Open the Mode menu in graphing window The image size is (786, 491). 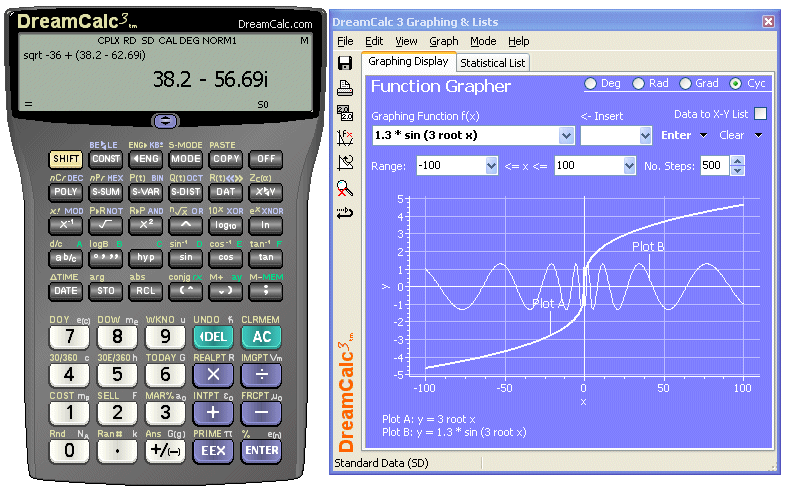click(x=483, y=42)
